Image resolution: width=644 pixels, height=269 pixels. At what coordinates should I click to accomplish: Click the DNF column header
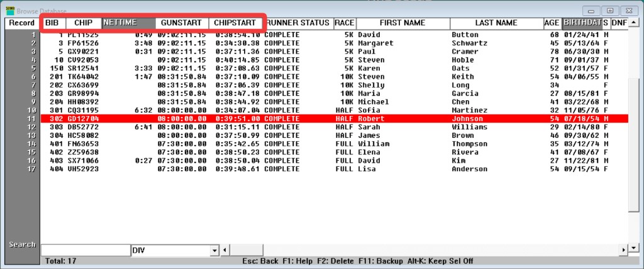click(x=619, y=23)
